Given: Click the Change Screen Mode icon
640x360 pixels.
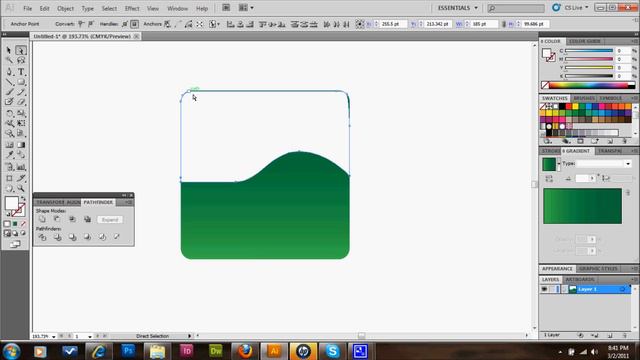Looking at the screenshot, I should pos(15,244).
